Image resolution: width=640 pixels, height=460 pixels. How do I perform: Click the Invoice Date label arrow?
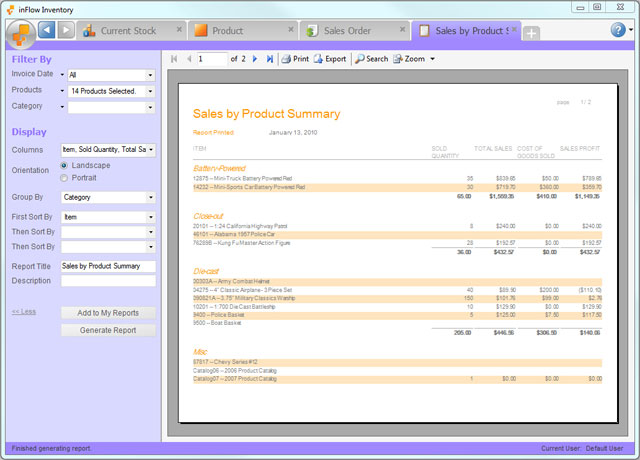coord(62,75)
